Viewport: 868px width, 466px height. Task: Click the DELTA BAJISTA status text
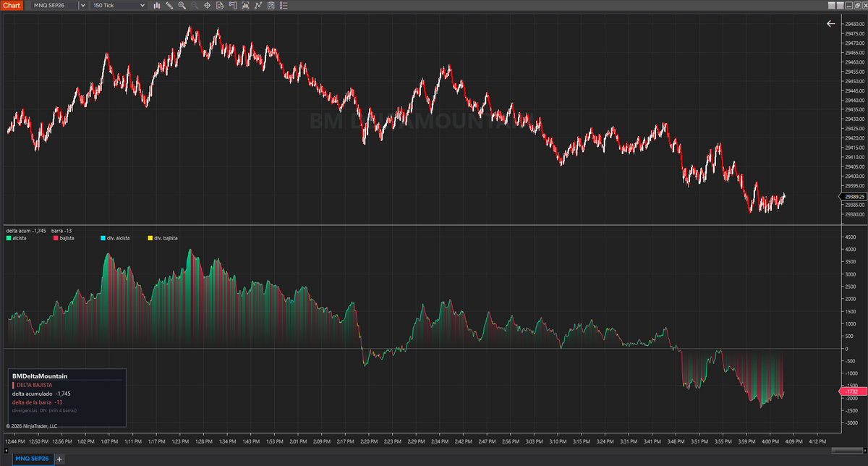point(33,385)
